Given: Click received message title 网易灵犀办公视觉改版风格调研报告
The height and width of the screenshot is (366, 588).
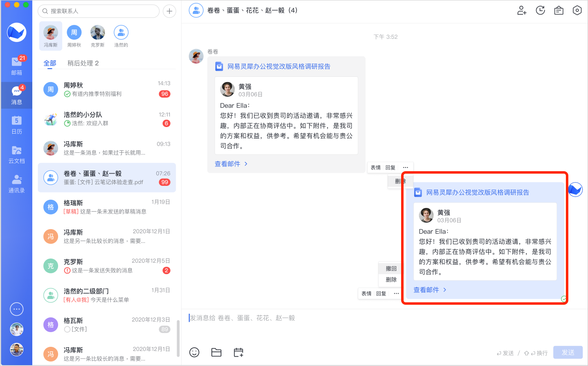Looking at the screenshot, I should click(279, 67).
